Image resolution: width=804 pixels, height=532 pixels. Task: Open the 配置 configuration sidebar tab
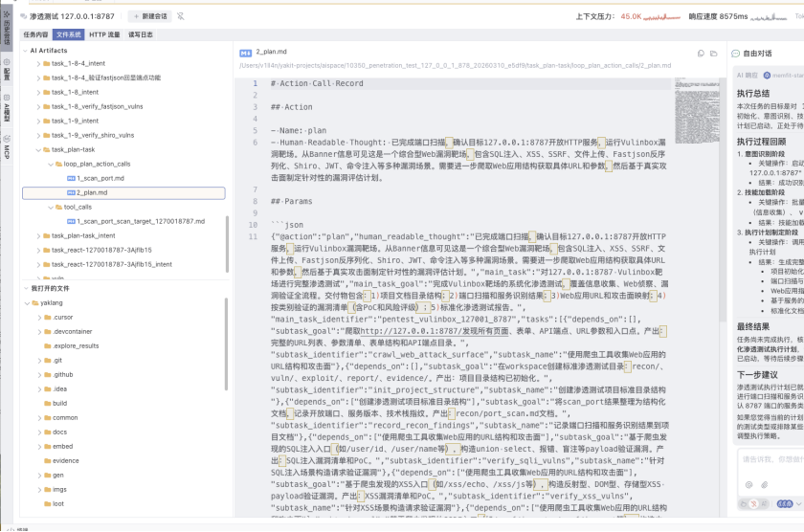[x=7, y=70]
